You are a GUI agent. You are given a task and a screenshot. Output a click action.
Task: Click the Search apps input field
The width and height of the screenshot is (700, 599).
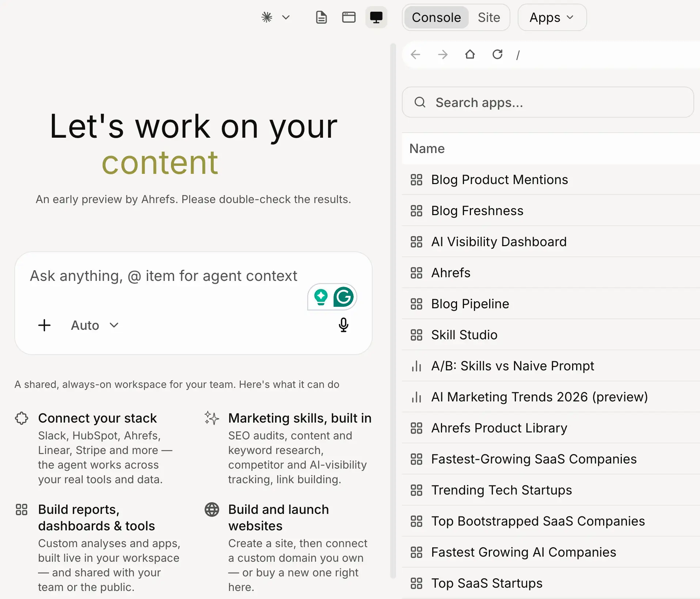(548, 102)
